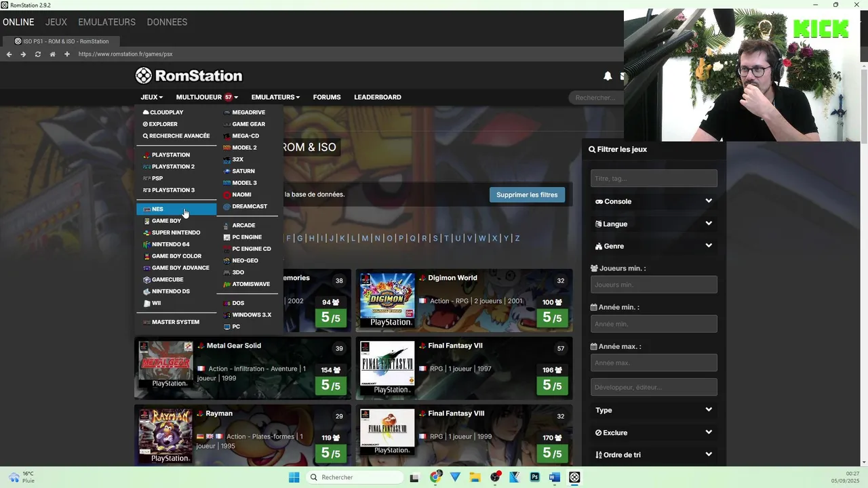The image size is (868, 488).
Task: Go forward with the browser forward arrow
Action: [23, 54]
